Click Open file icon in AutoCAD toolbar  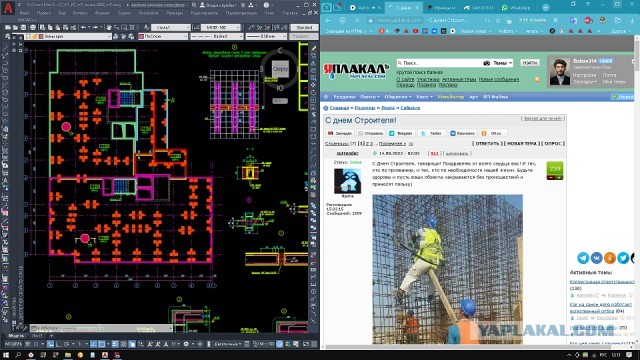(x=16, y=27)
